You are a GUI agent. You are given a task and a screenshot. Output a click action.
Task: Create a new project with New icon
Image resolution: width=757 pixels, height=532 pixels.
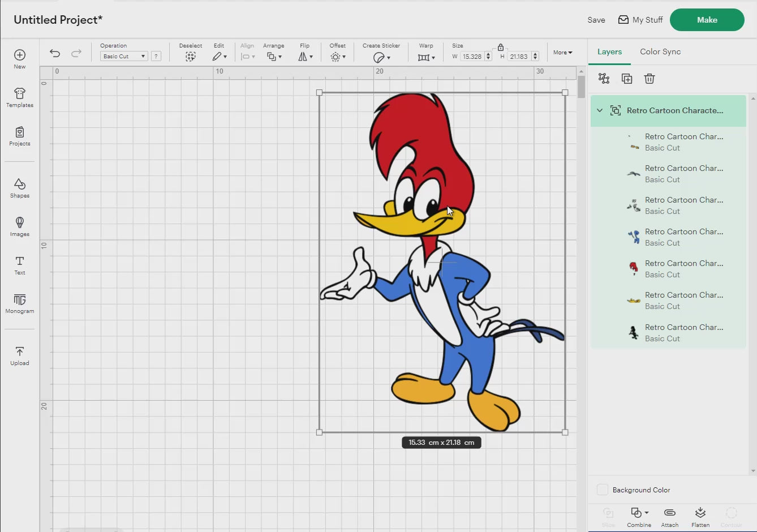pos(20,58)
